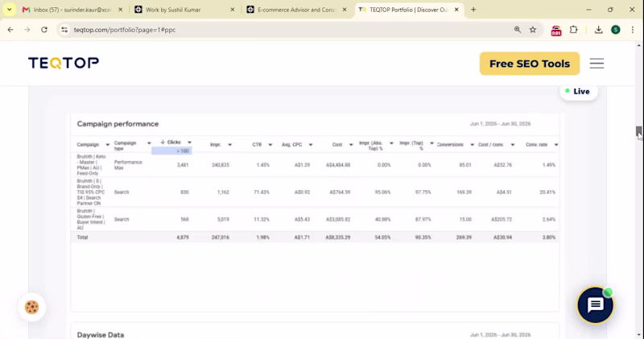This screenshot has width=644, height=339.
Task: Click the Campaign performance date range
Action: click(500, 124)
